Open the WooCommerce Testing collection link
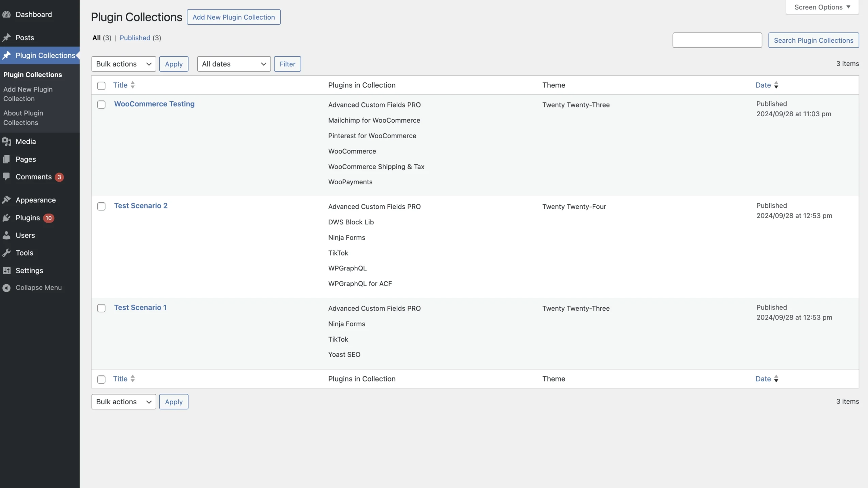 (154, 104)
